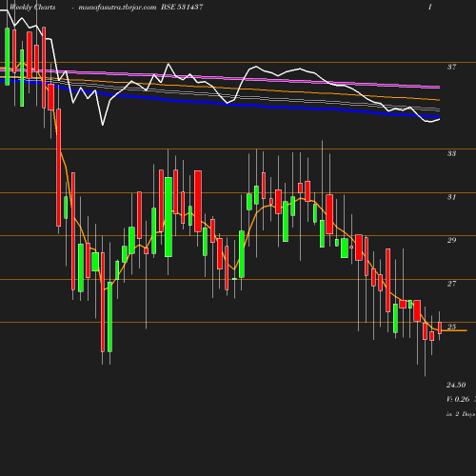Click the price axis label 33

(x=451, y=153)
